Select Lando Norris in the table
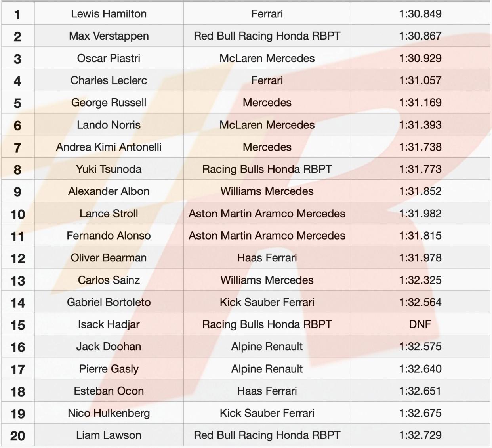 click(x=109, y=125)
